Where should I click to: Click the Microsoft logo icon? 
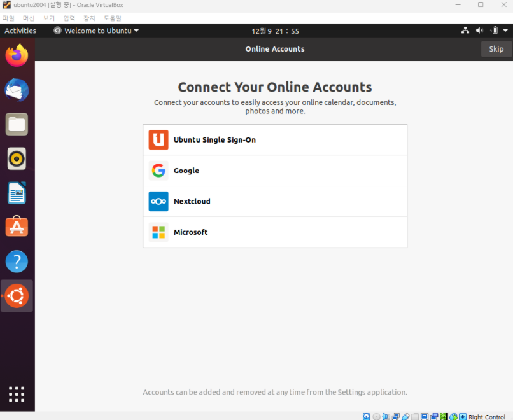[x=158, y=232]
